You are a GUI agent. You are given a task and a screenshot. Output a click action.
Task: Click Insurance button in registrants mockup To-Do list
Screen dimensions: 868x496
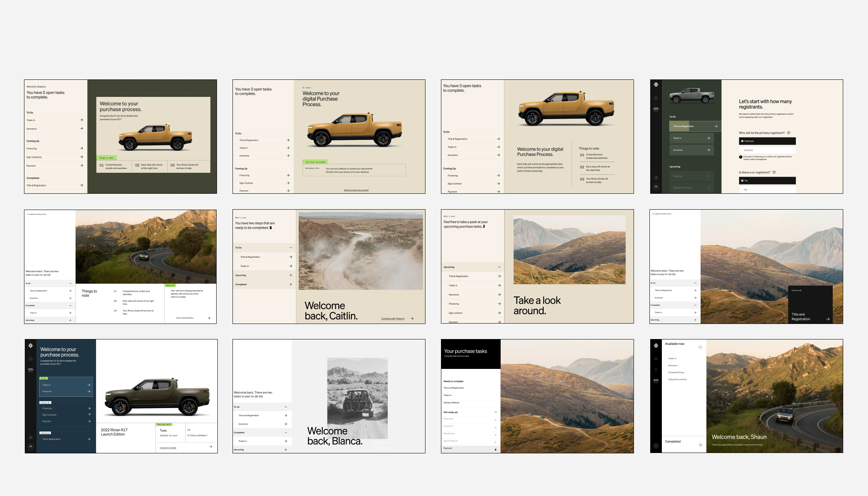click(x=692, y=150)
